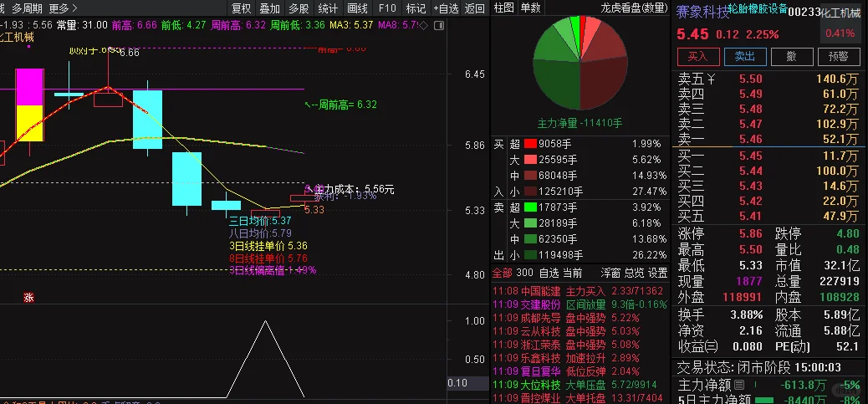
Task: Click the 撤 cancel order button
Action: (792, 56)
